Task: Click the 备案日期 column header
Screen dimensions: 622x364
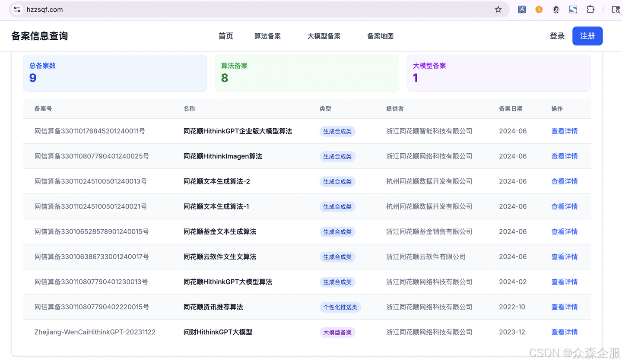Action: pyautogui.click(x=511, y=109)
